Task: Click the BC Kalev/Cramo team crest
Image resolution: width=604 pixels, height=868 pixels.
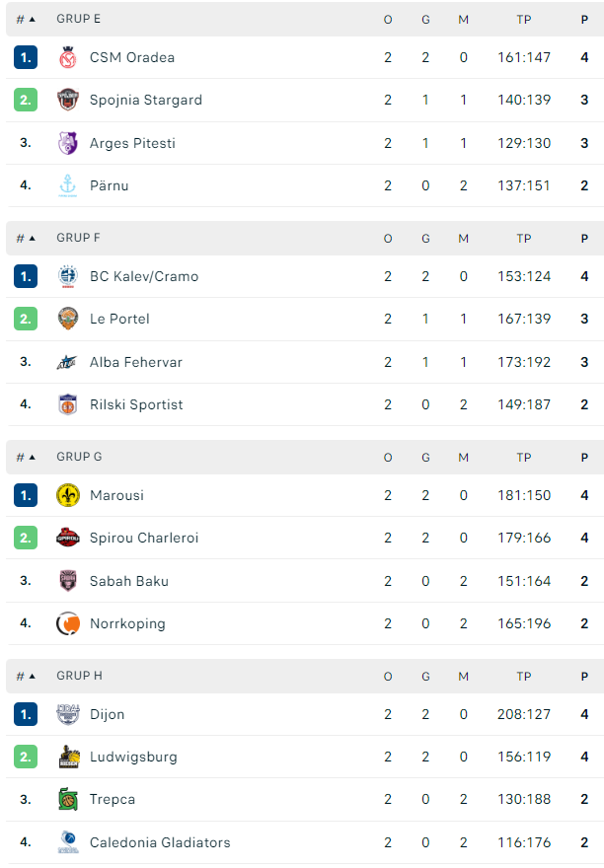Action: tap(67, 276)
